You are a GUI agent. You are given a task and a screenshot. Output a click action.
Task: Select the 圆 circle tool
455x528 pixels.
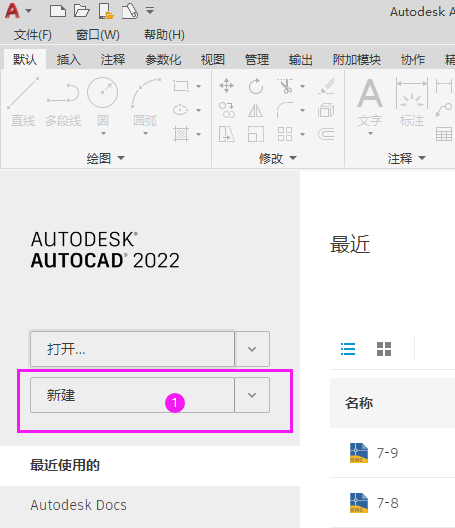(x=103, y=101)
